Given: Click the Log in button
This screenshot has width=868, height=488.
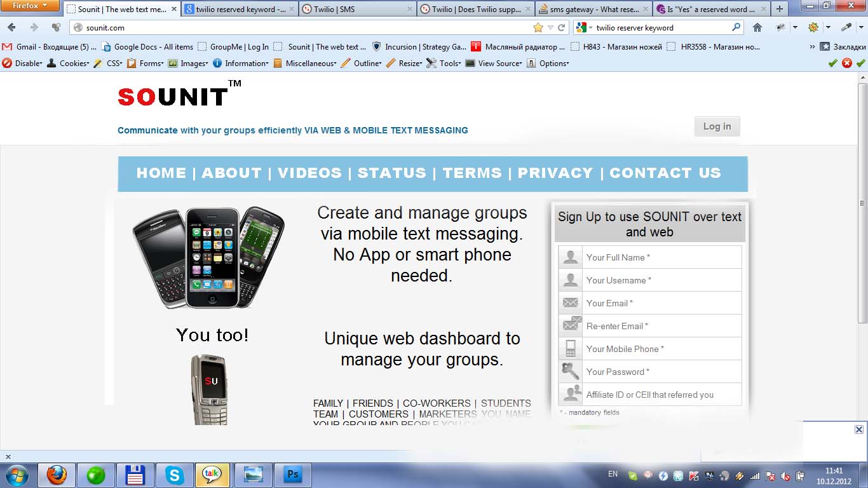Looking at the screenshot, I should coord(717,126).
